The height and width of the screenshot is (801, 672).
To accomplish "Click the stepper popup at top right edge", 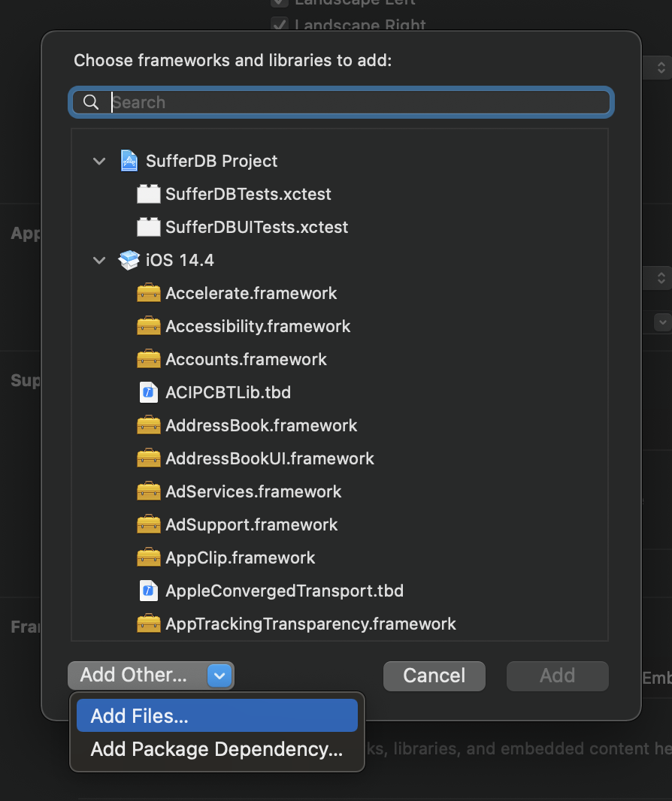I will pos(661,68).
